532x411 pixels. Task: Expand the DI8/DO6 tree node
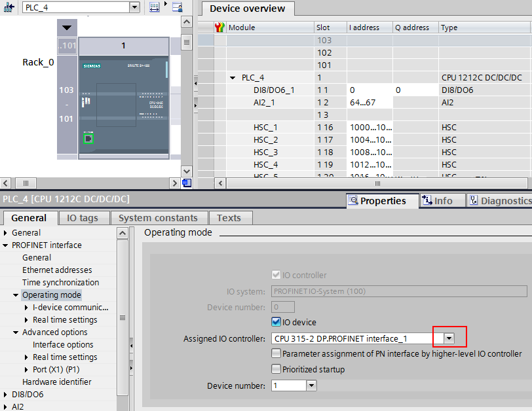click(5, 395)
